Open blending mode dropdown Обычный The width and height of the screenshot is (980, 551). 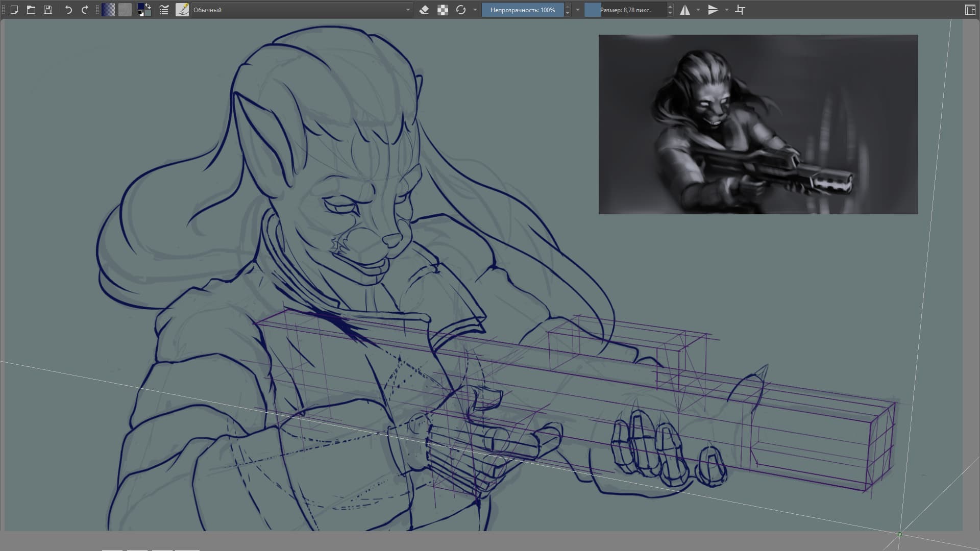click(301, 10)
